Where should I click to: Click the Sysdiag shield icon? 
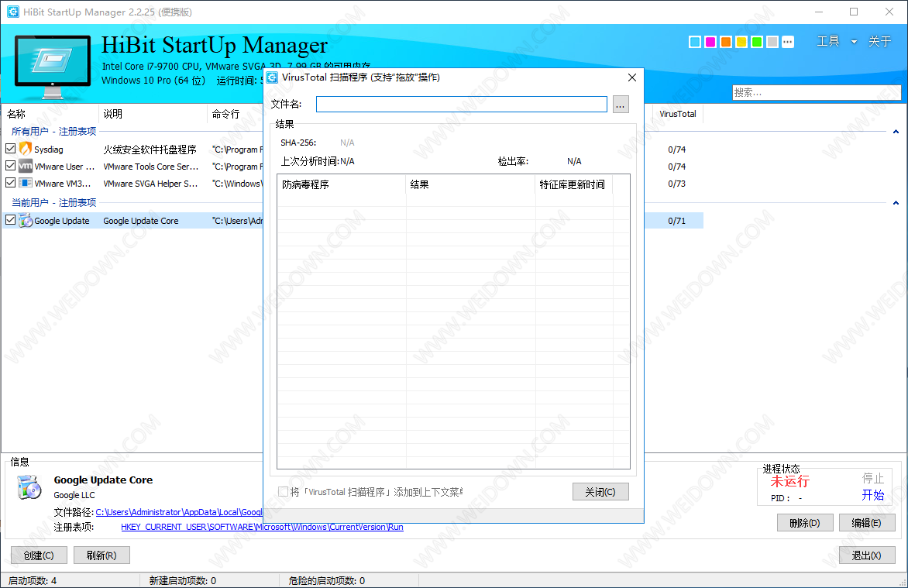[25, 149]
